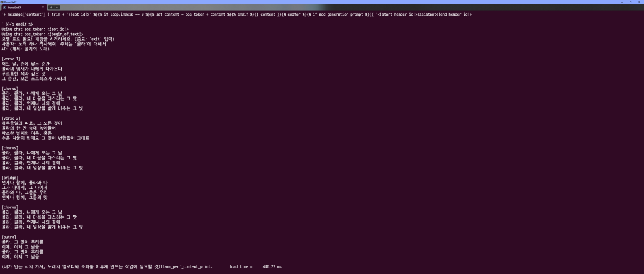This screenshot has width=644, height=274.
Task: Click the '그 순간, 모든 스트레스가 사라져' lyric line
Action: [34, 79]
